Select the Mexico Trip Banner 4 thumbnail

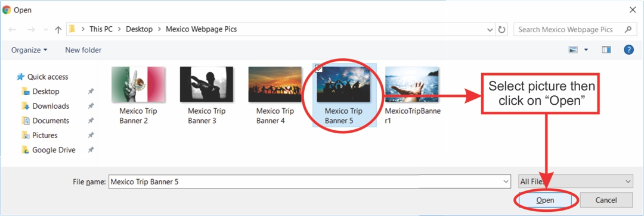click(x=275, y=84)
